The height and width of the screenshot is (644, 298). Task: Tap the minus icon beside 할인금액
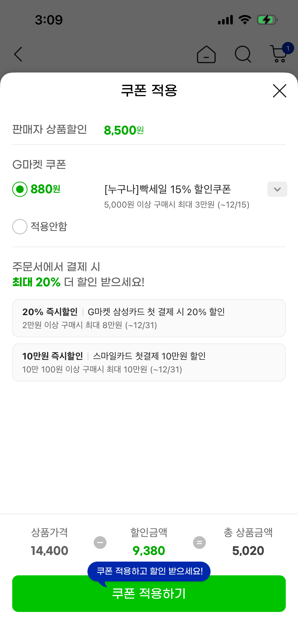tap(100, 543)
